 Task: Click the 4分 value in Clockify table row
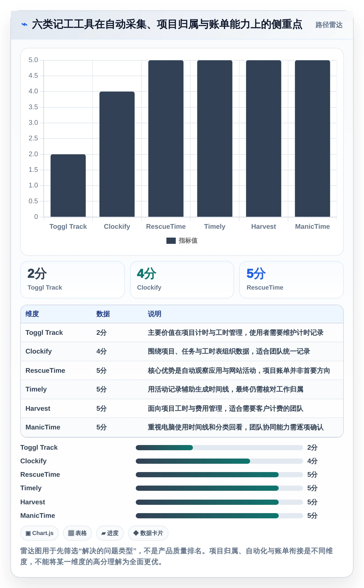[102, 351]
